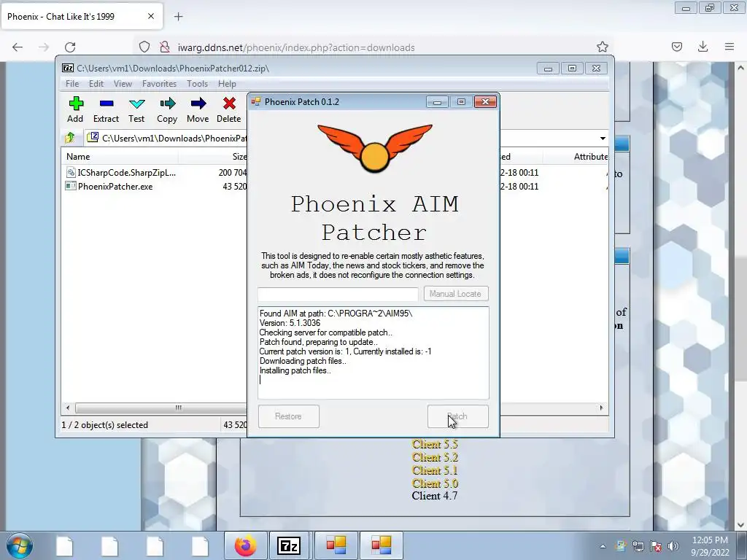Open the Client 5.5 download link
This screenshot has height=560, width=747.
(435, 444)
